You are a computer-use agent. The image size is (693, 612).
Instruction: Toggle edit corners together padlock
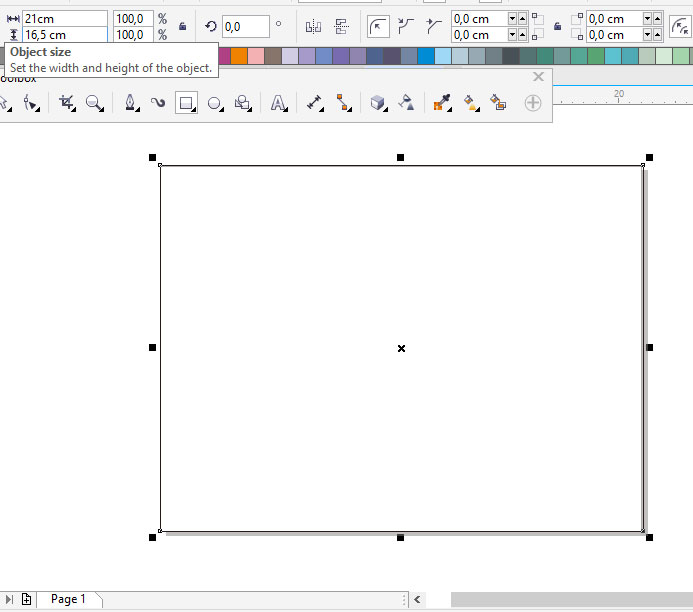coord(557,27)
